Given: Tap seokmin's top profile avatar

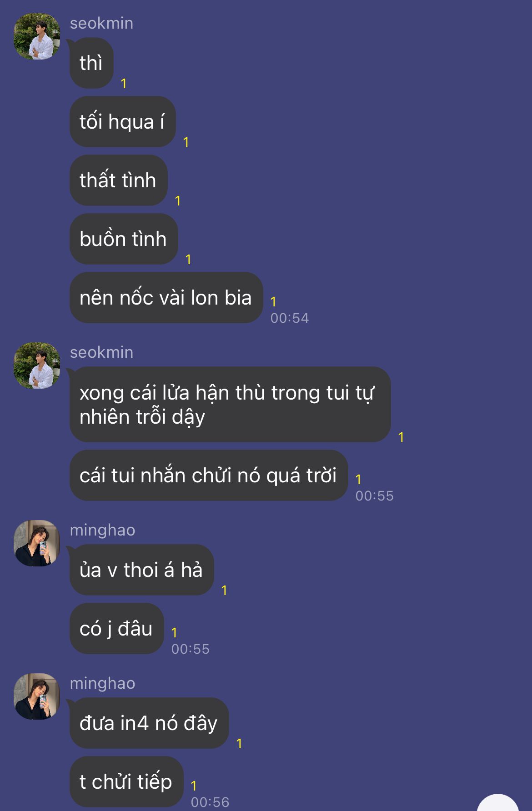Looking at the screenshot, I should coord(37,36).
